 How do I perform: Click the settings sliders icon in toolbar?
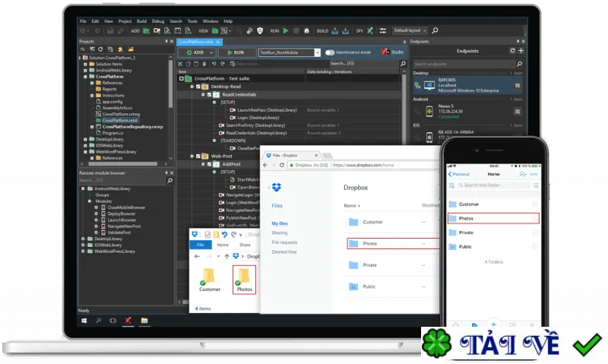click(383, 30)
